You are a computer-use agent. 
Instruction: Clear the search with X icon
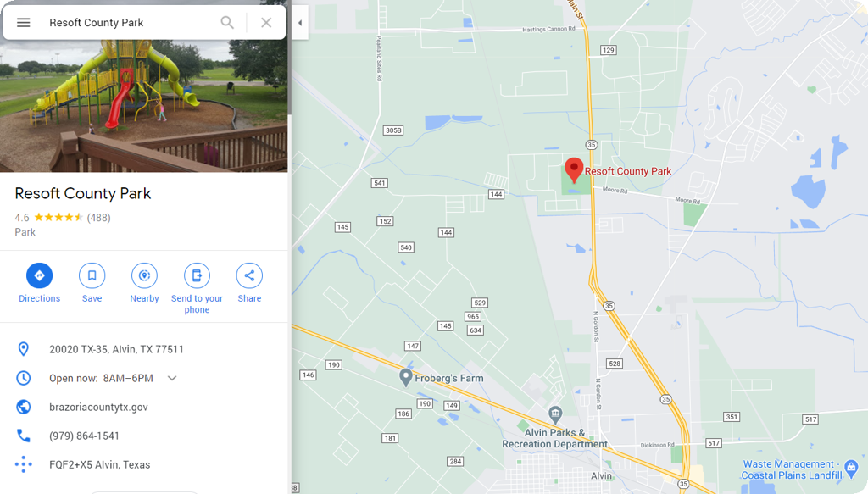click(x=266, y=23)
